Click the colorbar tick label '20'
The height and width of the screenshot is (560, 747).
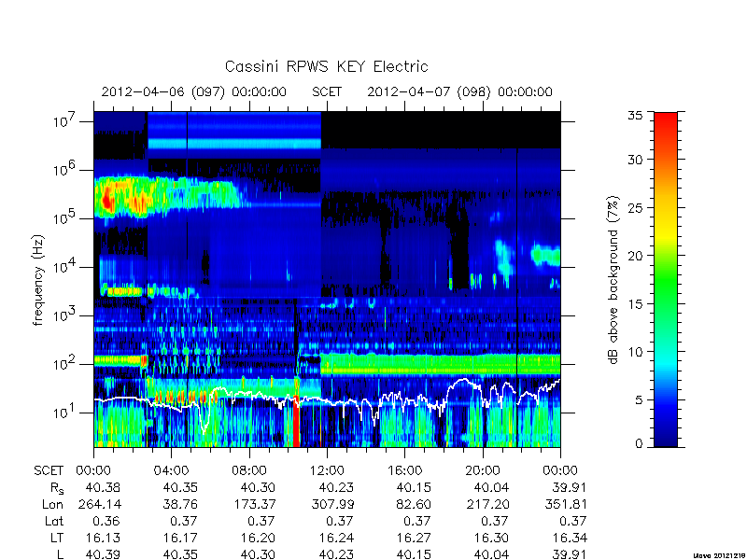[x=635, y=256]
